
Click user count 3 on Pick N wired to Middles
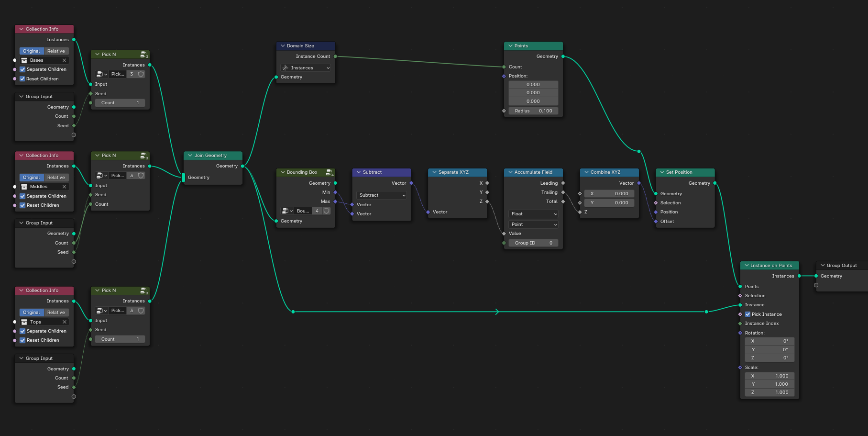[x=132, y=176]
